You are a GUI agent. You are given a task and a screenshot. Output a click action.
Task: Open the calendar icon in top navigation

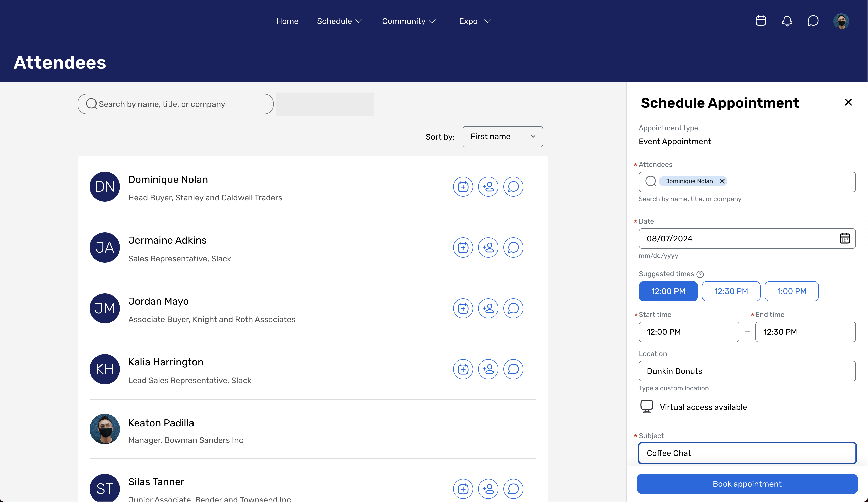pyautogui.click(x=761, y=21)
